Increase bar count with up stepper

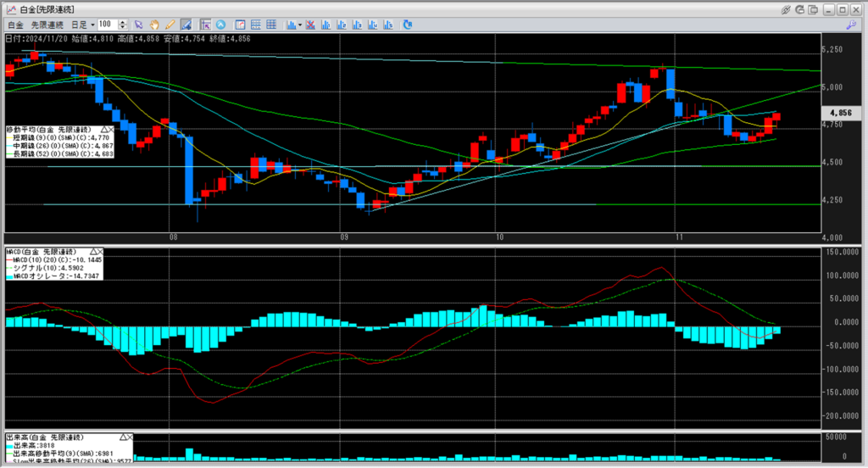(123, 22)
